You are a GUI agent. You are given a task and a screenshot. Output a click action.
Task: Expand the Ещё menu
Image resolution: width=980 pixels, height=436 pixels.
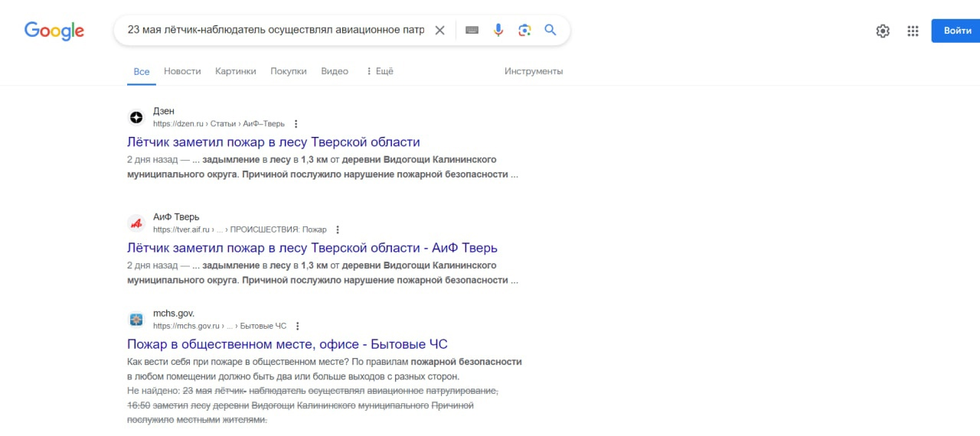pyautogui.click(x=379, y=71)
